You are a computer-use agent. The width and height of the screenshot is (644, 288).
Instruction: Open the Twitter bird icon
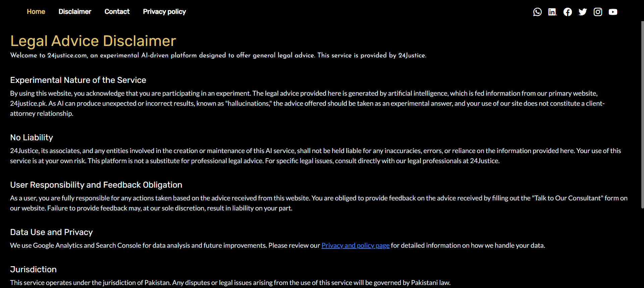click(583, 12)
